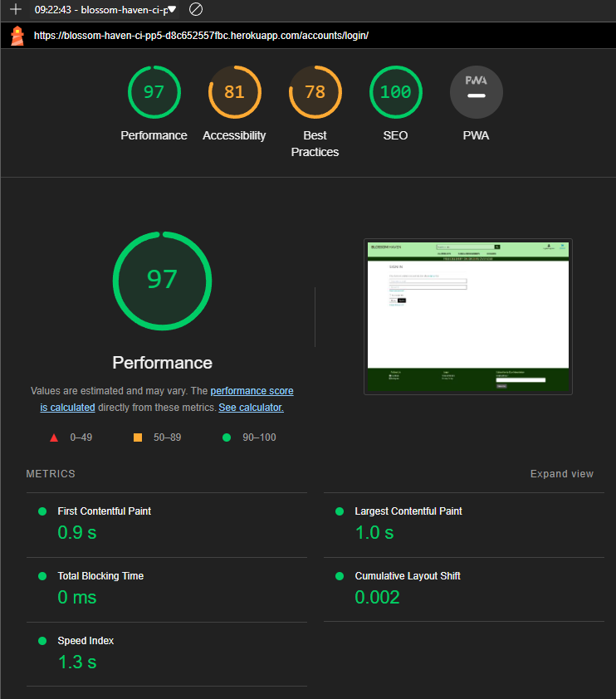Viewport: 616px width, 699px height.
Task: Click the Speed Index metric label
Action: (x=86, y=641)
